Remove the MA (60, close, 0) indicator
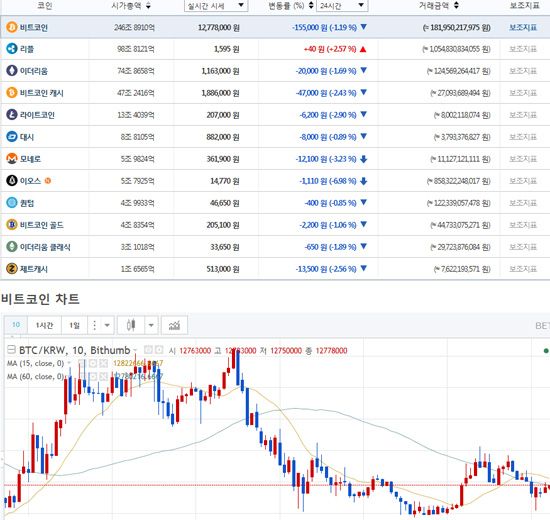This screenshot has width=550, height=520. point(103,376)
